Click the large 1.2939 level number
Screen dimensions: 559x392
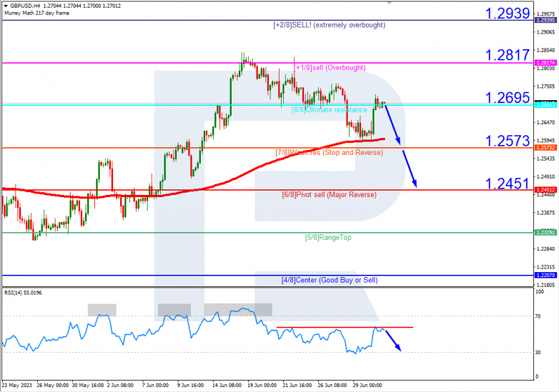click(508, 14)
